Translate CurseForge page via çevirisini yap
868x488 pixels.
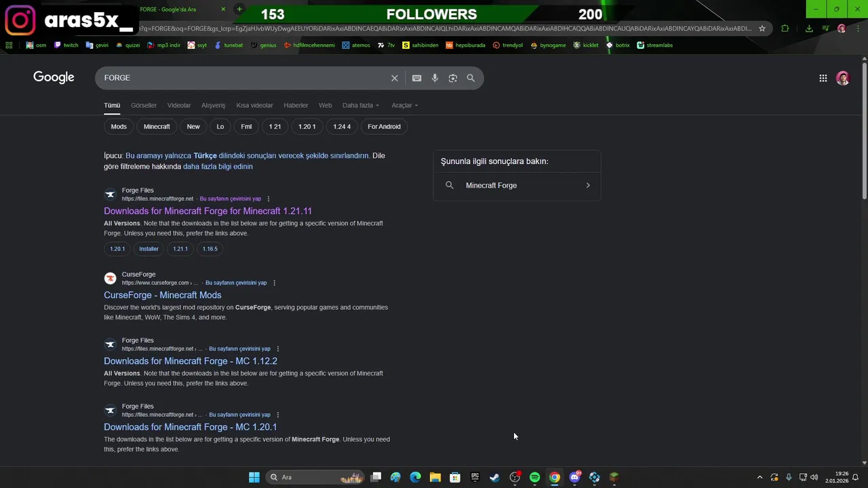236,283
